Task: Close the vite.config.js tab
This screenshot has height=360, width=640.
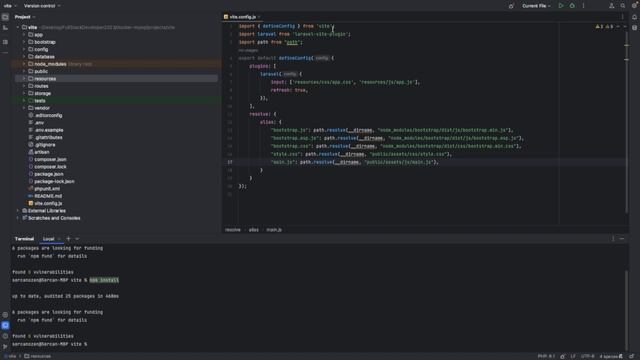Action: click(259, 17)
